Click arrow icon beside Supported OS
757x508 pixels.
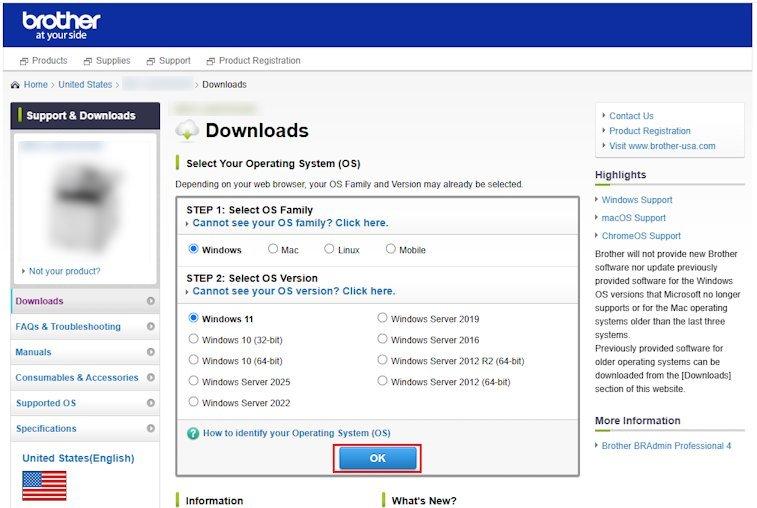click(x=151, y=403)
